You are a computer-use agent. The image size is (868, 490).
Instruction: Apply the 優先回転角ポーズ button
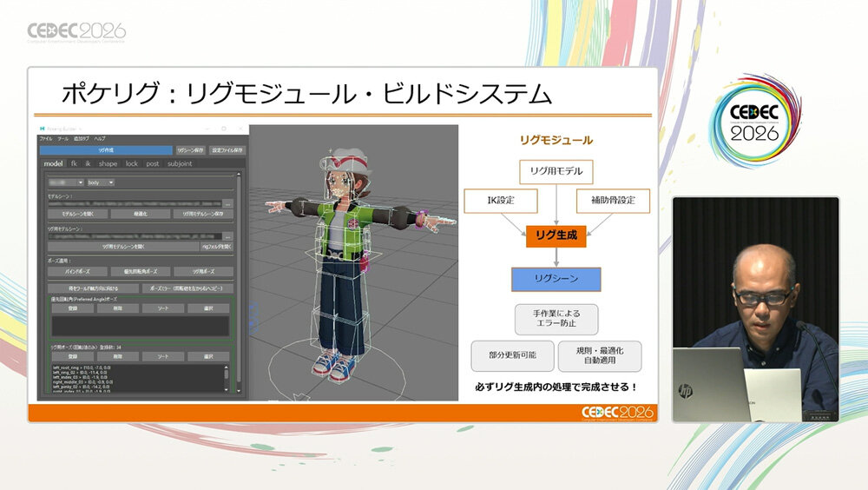click(x=141, y=272)
